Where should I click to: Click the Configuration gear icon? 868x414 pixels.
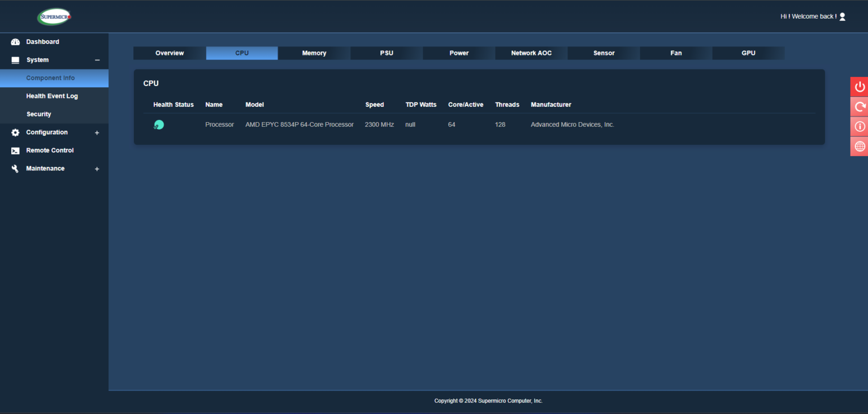15,132
